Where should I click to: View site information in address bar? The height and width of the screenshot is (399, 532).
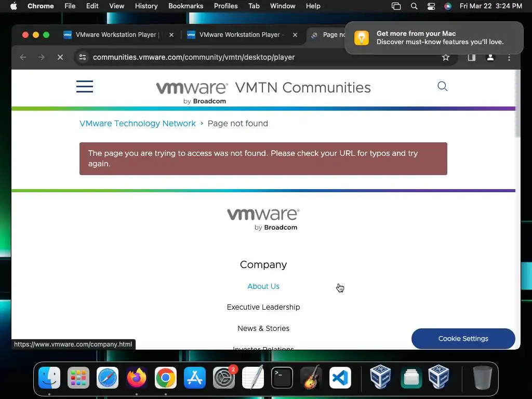point(83,57)
